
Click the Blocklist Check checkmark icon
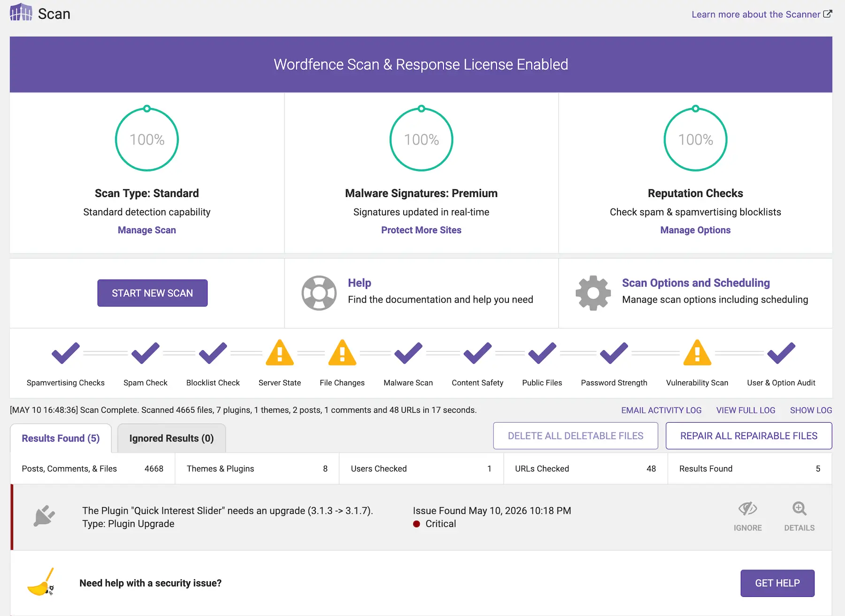213,353
